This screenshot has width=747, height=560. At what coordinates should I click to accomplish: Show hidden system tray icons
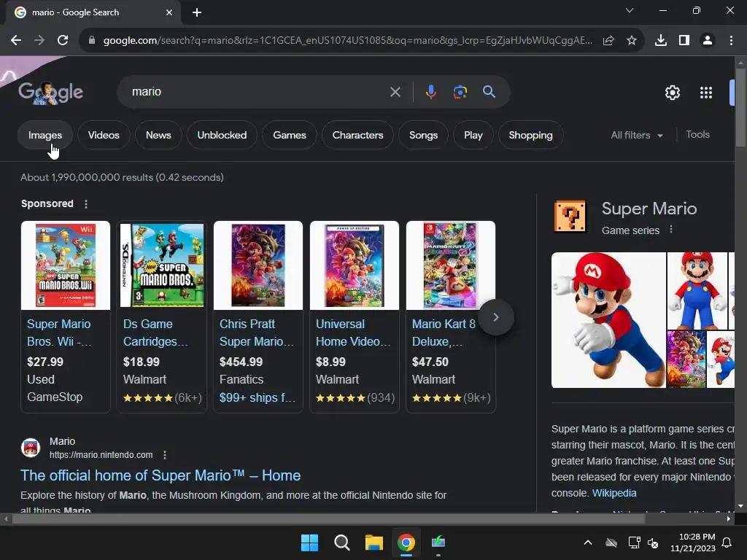[x=588, y=542]
